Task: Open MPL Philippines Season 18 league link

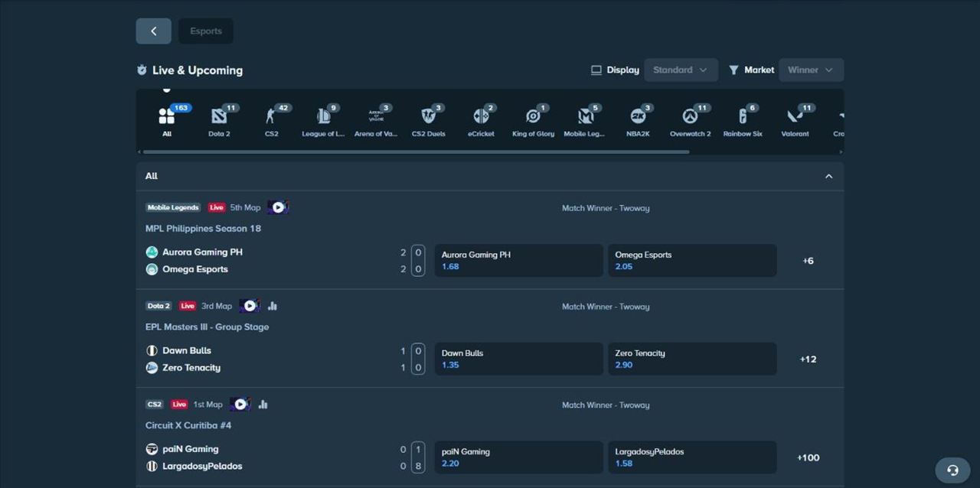Action: pos(203,229)
